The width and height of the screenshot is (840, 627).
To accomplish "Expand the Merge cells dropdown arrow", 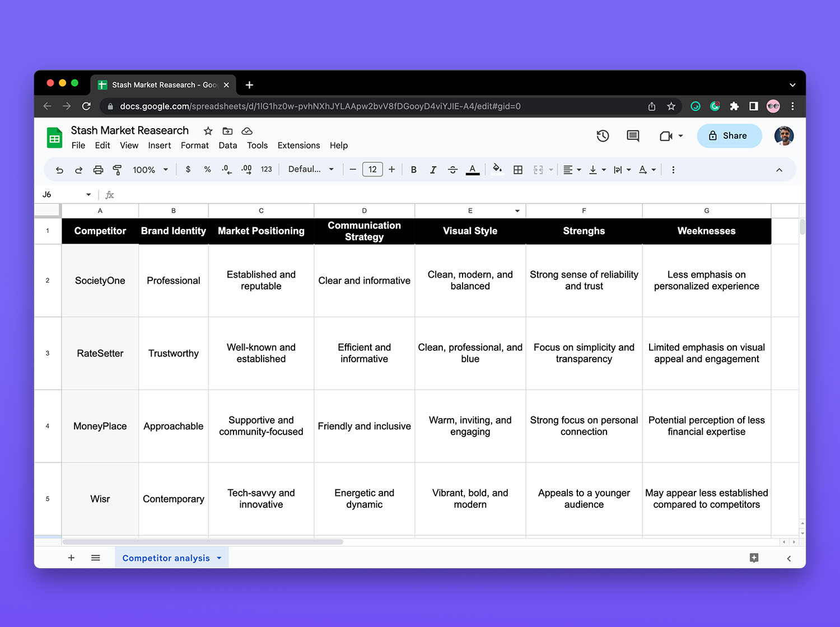I will coord(551,170).
